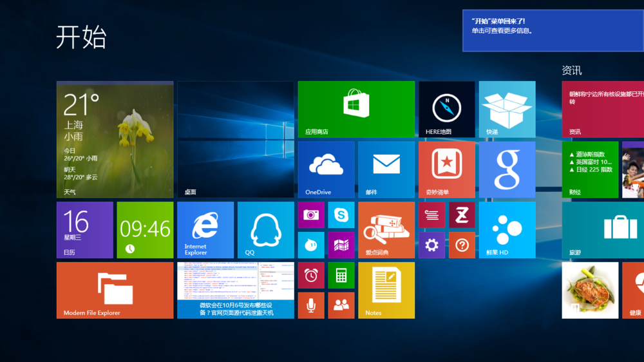Open the 爱点词典 dictionary tile
The width and height of the screenshot is (644, 362).
386,230
